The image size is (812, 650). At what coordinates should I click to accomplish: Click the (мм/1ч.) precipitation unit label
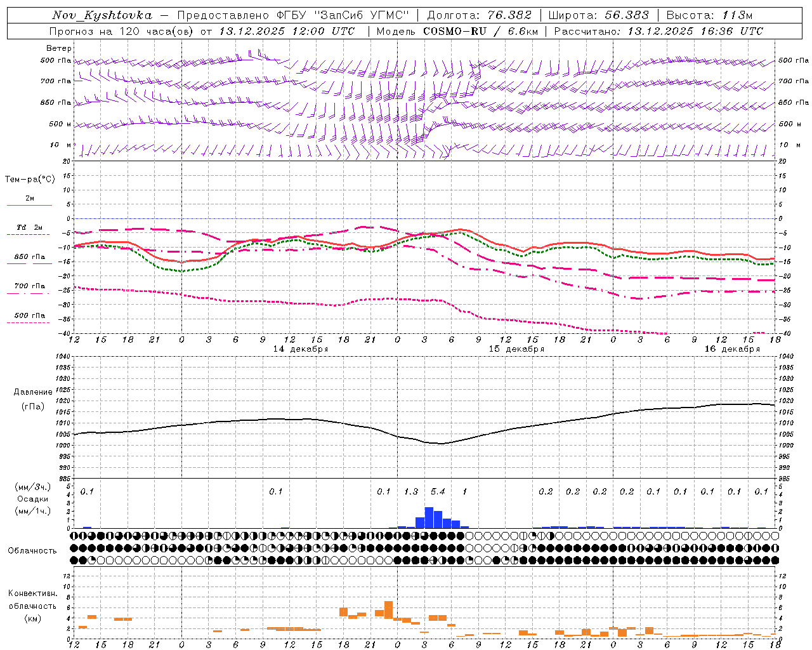(33, 510)
